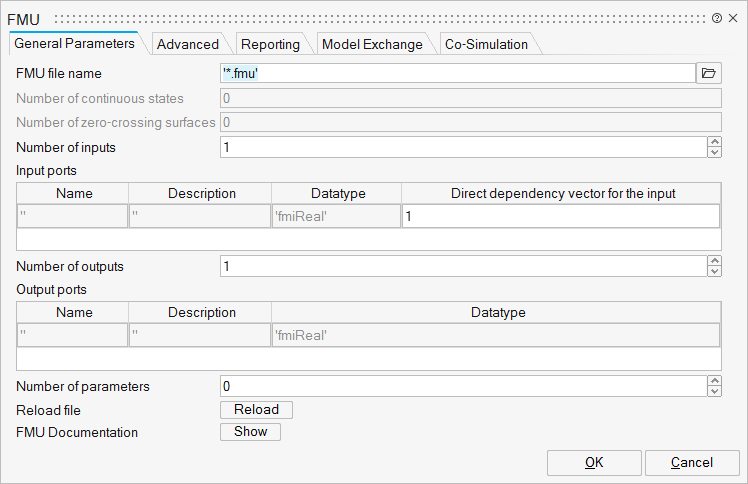
Task: Edit the Direct dependency vector input cell
Action: point(560,217)
